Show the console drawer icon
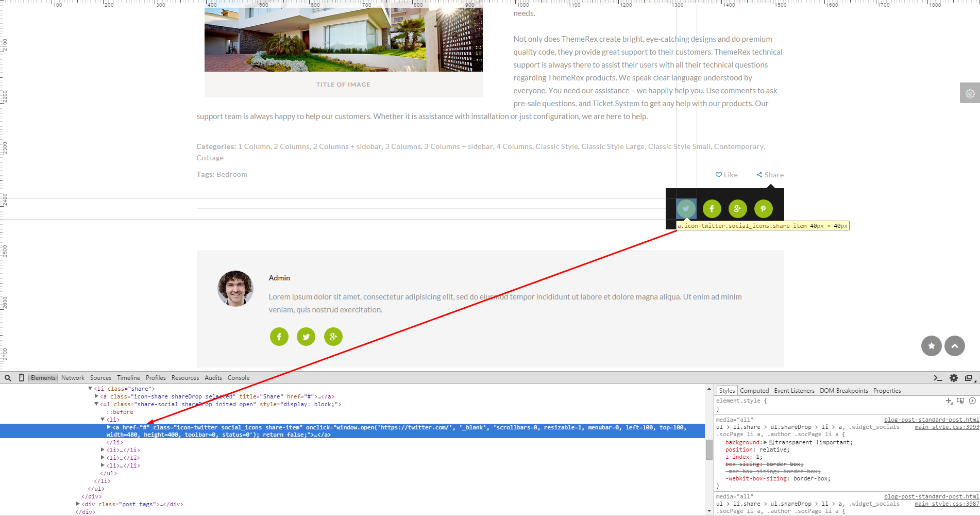 [938, 378]
